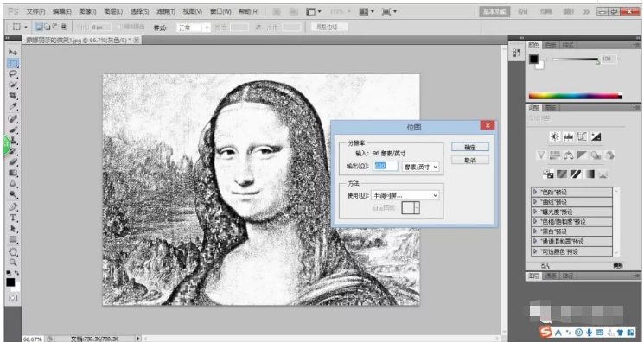Expand the "色阶"预设 list item
Screen dimensions: 644x342
[571, 192]
